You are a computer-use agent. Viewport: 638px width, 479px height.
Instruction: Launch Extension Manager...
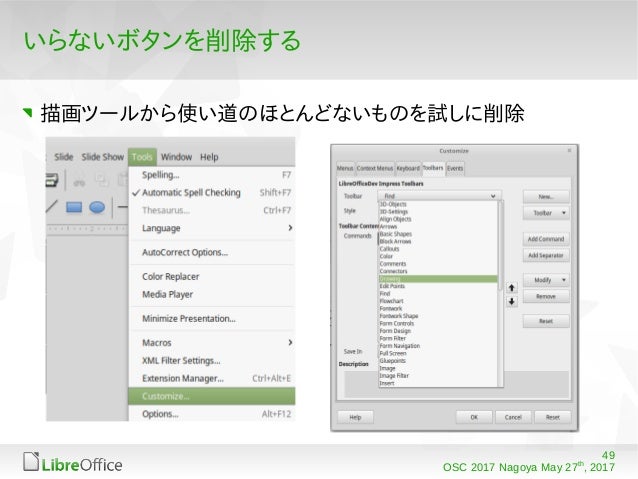(212, 378)
